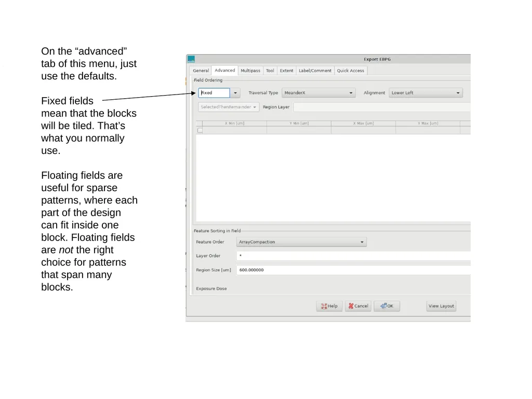The height and width of the screenshot is (399, 532).
Task: Click the Traversal Type label
Action: pyautogui.click(x=263, y=92)
